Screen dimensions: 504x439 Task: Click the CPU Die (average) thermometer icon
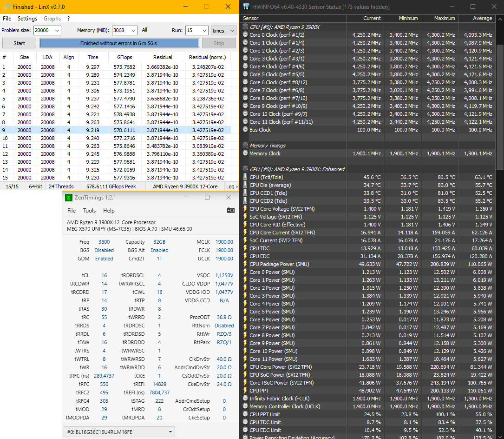click(x=245, y=185)
